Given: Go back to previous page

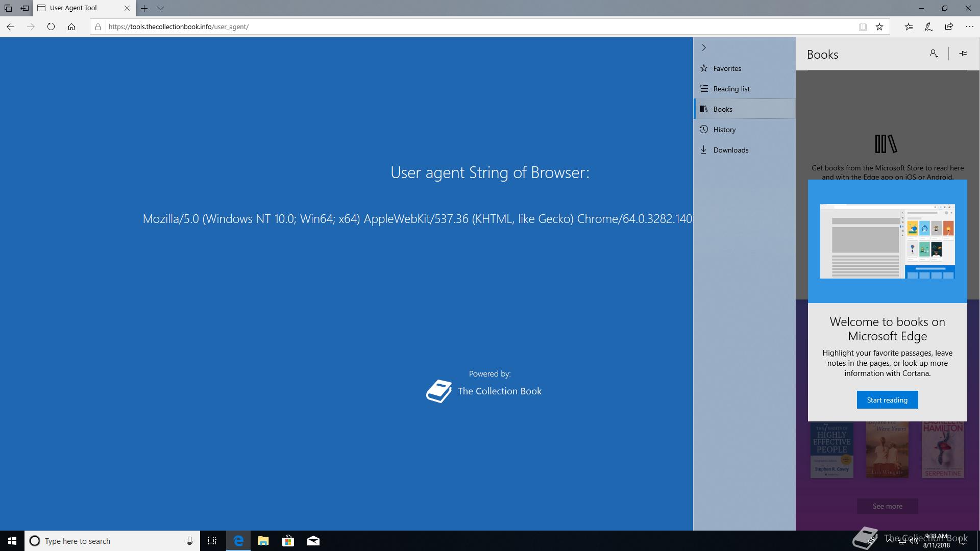Looking at the screenshot, I should tap(10, 27).
